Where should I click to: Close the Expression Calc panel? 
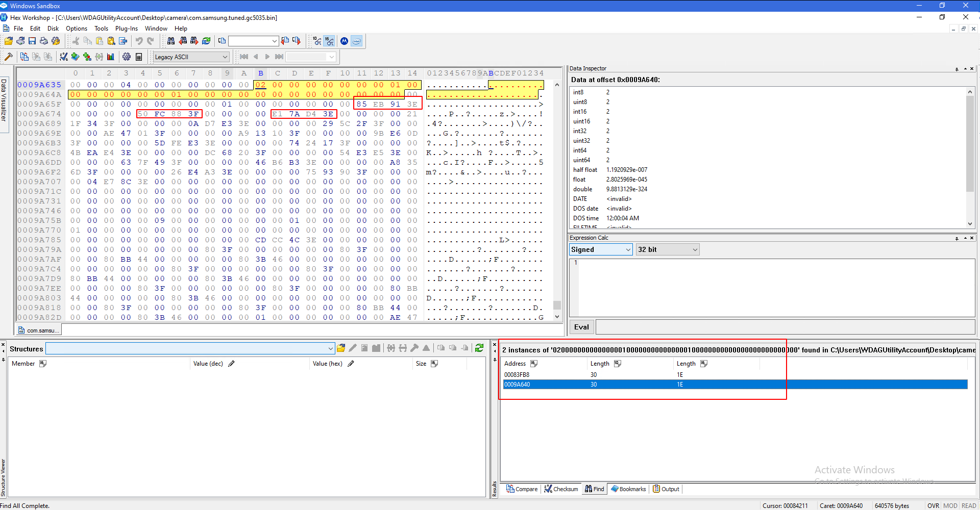[x=972, y=238]
